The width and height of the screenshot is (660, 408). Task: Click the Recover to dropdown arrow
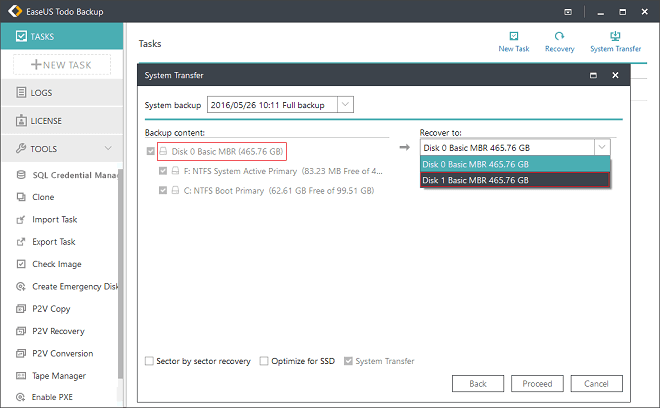click(602, 147)
